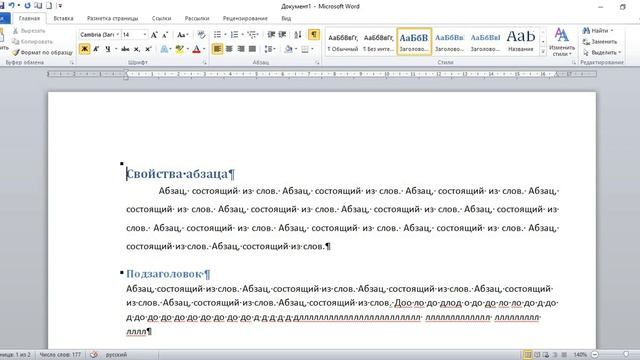
Task: Open the Рецензирование tab
Action: 245,18
